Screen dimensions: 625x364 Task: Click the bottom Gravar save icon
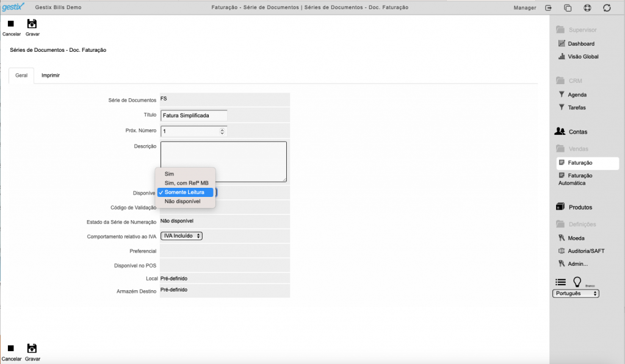(32, 349)
